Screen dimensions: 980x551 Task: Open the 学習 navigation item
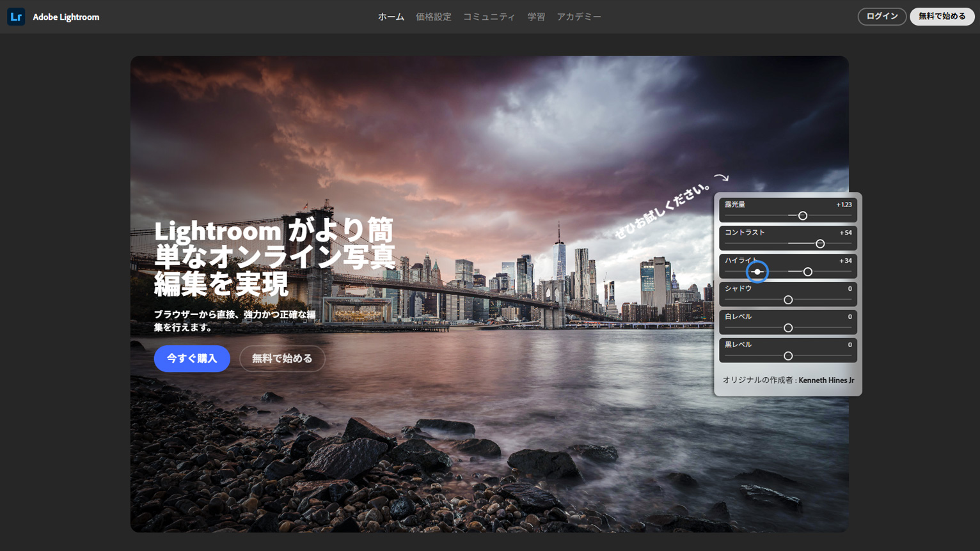[x=536, y=17]
